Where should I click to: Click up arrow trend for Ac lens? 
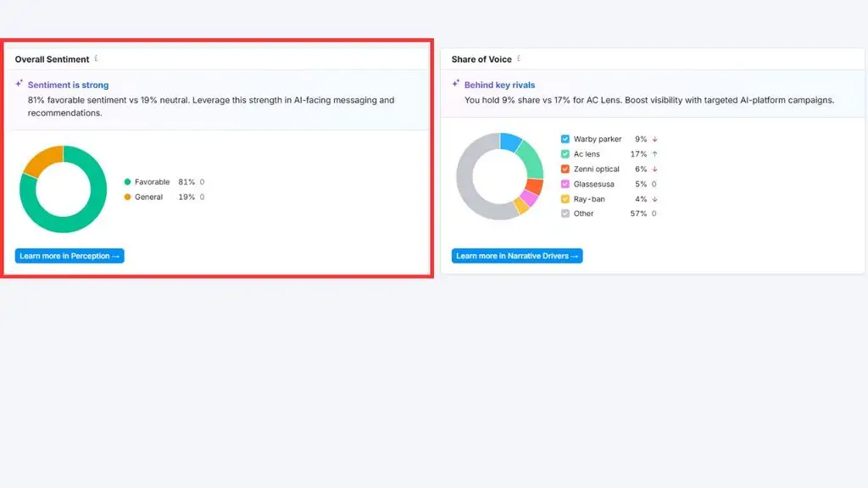[654, 154]
